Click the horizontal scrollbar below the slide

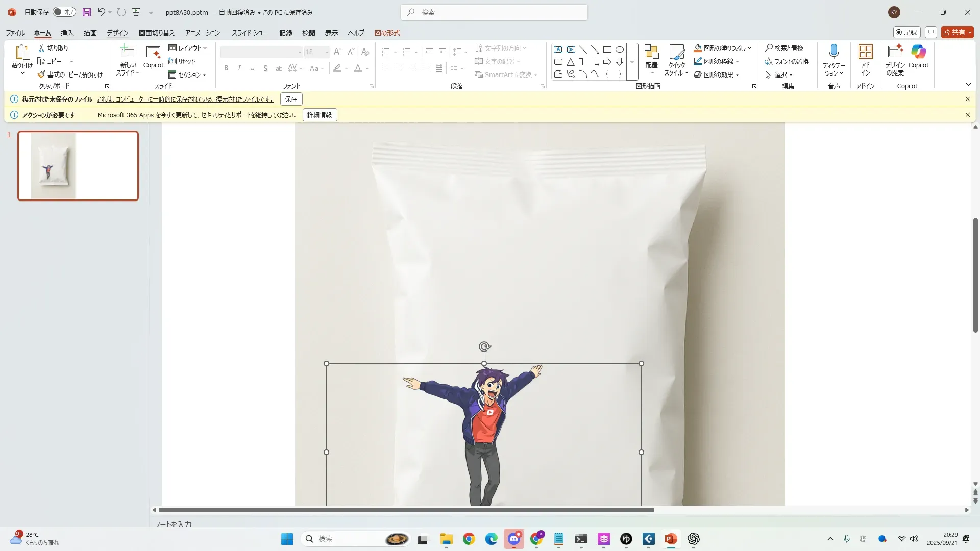pyautogui.click(x=406, y=510)
